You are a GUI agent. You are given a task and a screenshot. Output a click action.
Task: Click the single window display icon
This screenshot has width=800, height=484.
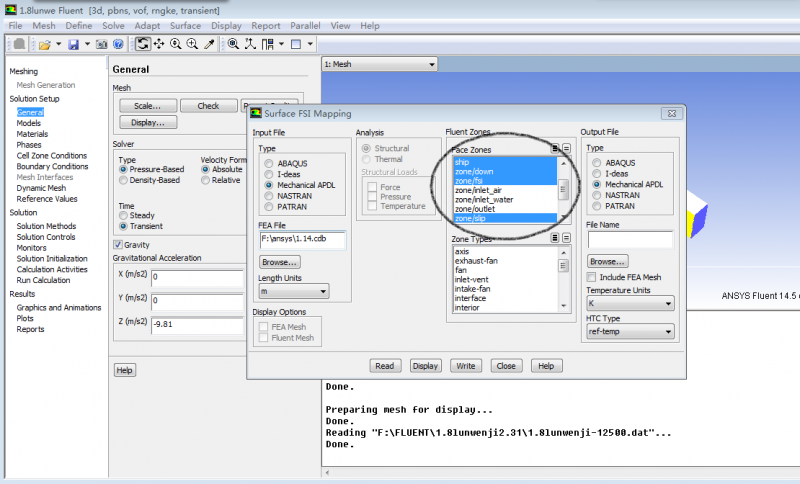296,44
